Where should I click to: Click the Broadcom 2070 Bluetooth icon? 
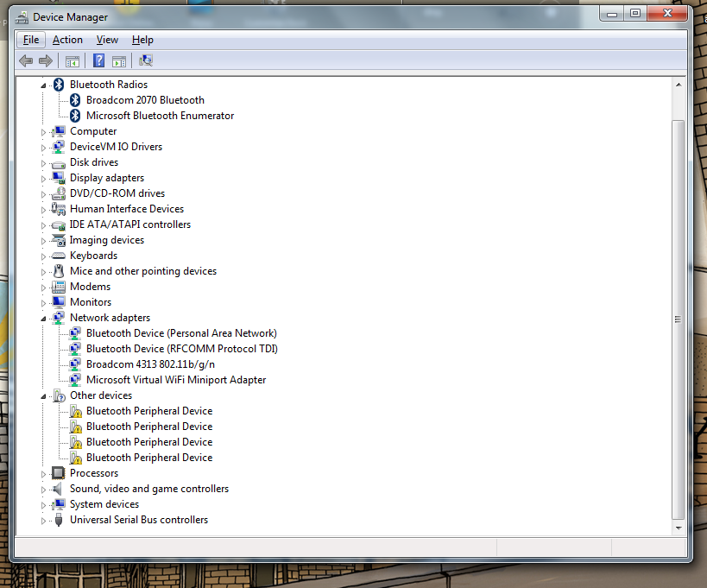tap(75, 100)
